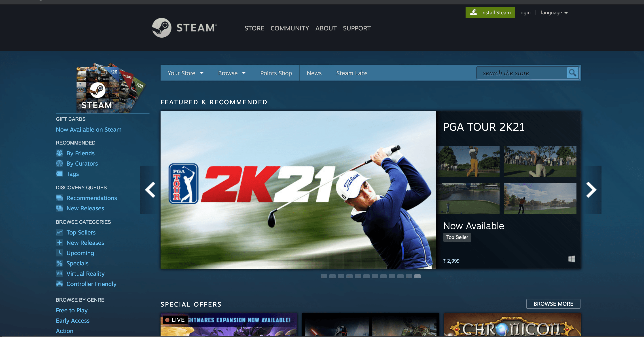Screen dimensions: 644x337
Task: Click the PGA Tour 2K21 featured thumbnail
Action: pos(298,190)
